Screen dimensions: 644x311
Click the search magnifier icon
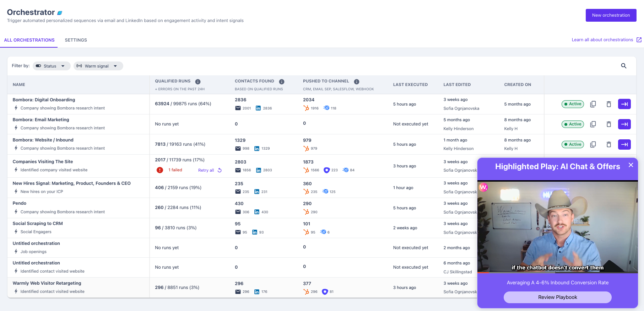click(x=623, y=66)
